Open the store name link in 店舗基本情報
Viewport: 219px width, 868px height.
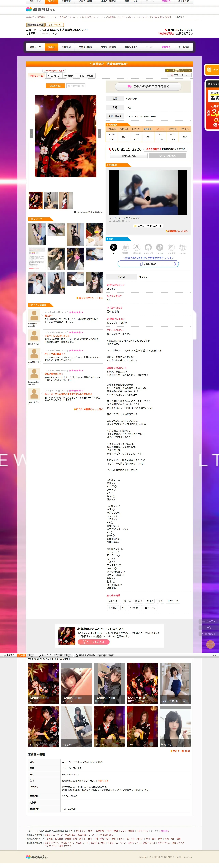[82, 762]
